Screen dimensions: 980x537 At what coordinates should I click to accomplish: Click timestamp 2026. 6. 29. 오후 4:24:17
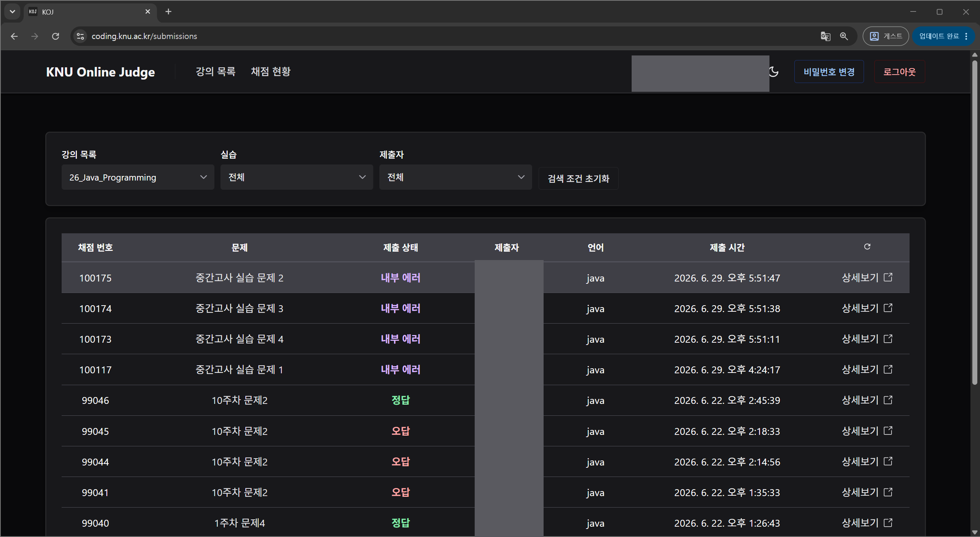(727, 370)
